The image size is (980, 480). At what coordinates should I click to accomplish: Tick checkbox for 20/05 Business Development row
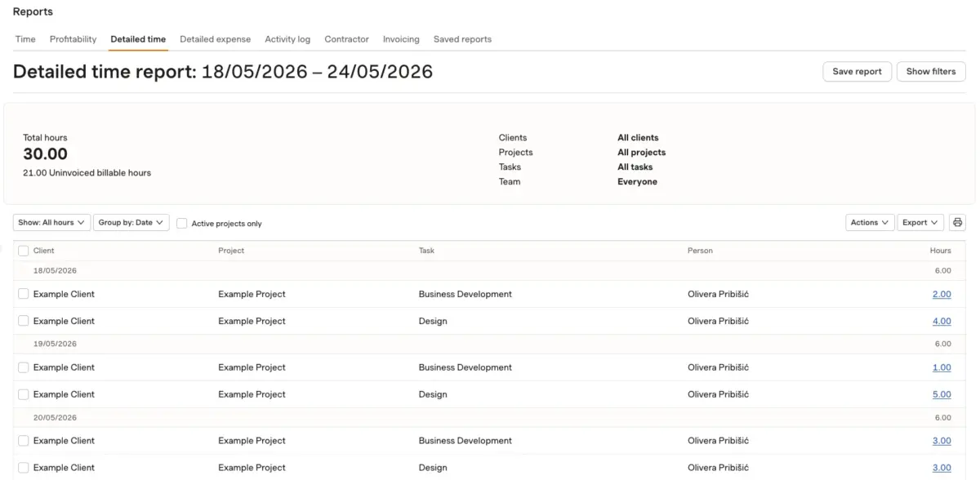coord(23,441)
